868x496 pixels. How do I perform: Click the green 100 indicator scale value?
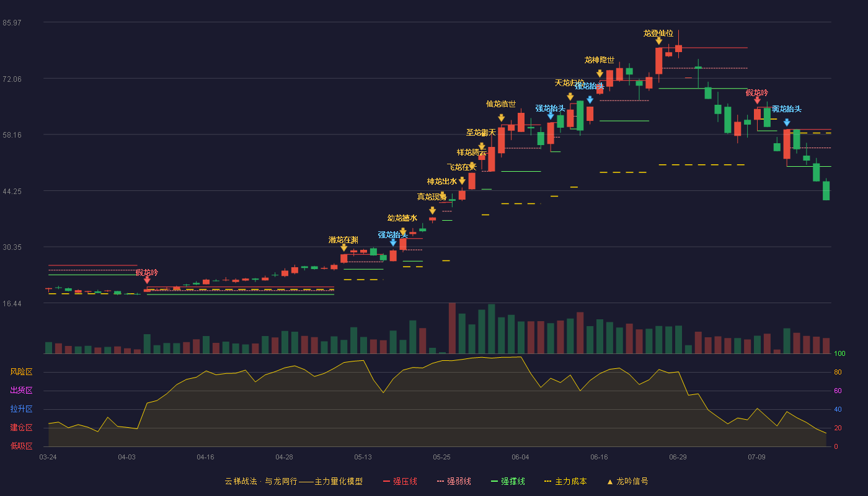tap(839, 353)
